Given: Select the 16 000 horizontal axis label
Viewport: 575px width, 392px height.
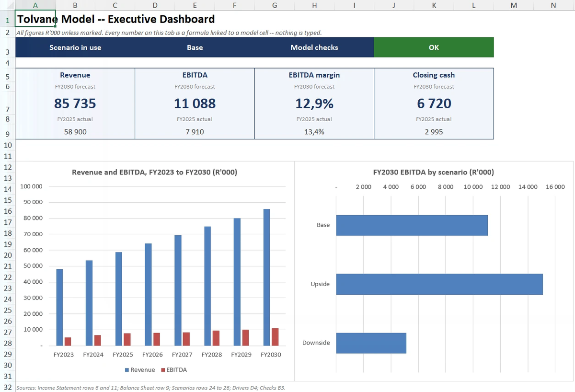Looking at the screenshot, I should pyautogui.click(x=555, y=187).
